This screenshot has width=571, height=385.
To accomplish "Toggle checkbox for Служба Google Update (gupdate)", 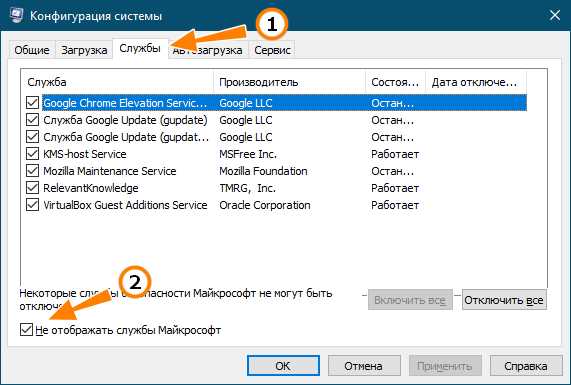I will click(x=32, y=120).
